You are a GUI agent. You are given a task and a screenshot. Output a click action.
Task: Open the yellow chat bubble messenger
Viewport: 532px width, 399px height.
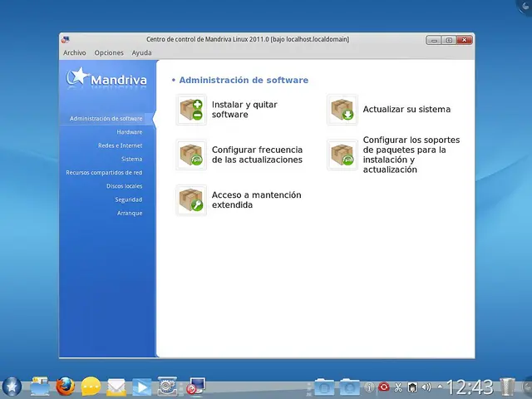coord(91,387)
